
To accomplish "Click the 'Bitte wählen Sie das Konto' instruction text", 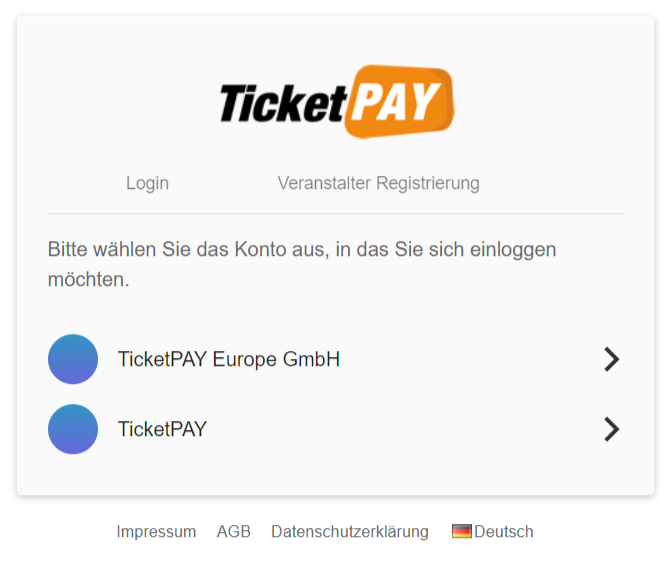I will click(302, 264).
